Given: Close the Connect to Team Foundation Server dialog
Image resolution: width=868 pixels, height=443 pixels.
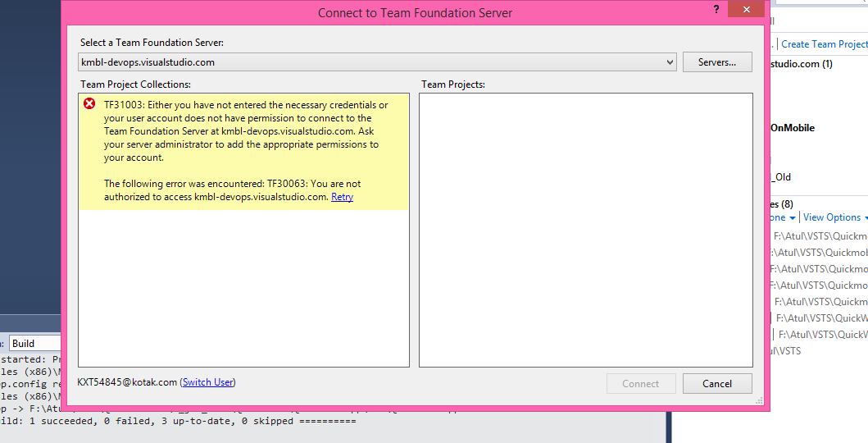Looking at the screenshot, I should (746, 9).
